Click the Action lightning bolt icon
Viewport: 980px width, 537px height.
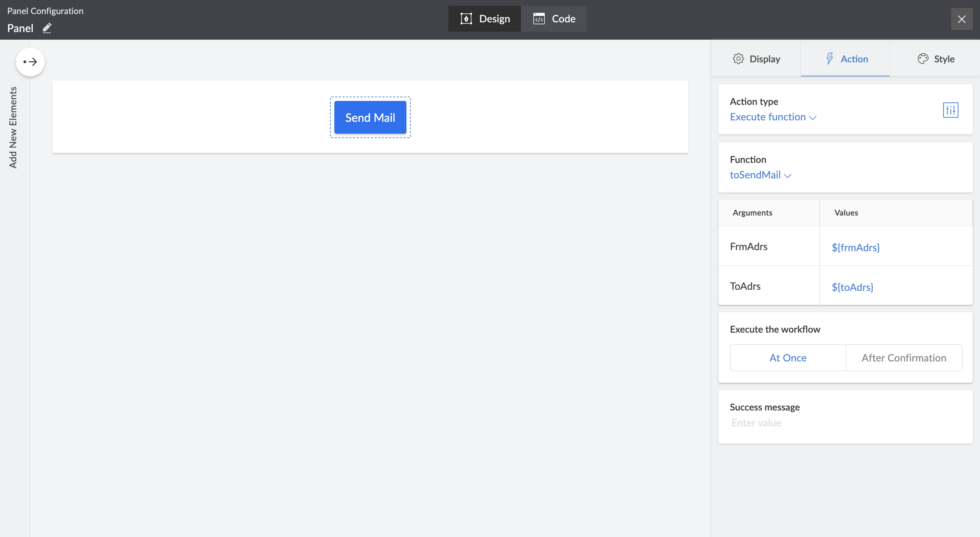[x=829, y=59]
